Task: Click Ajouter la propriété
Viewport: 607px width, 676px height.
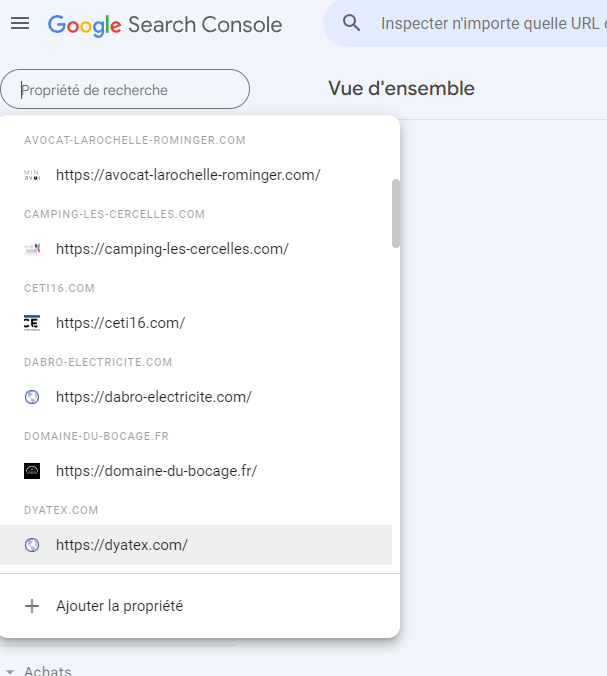Action: 119,606
